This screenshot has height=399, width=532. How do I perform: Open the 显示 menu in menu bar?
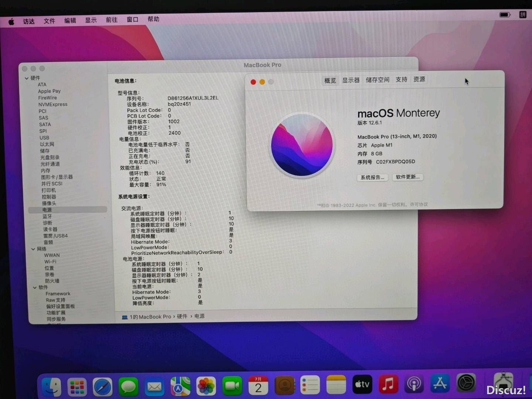tap(91, 20)
